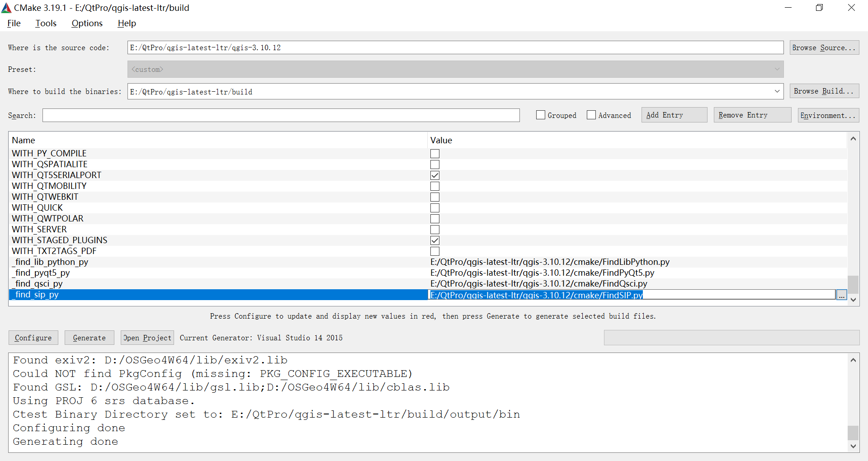Click the 'Generating done' log line
The width and height of the screenshot is (868, 461).
(66, 442)
